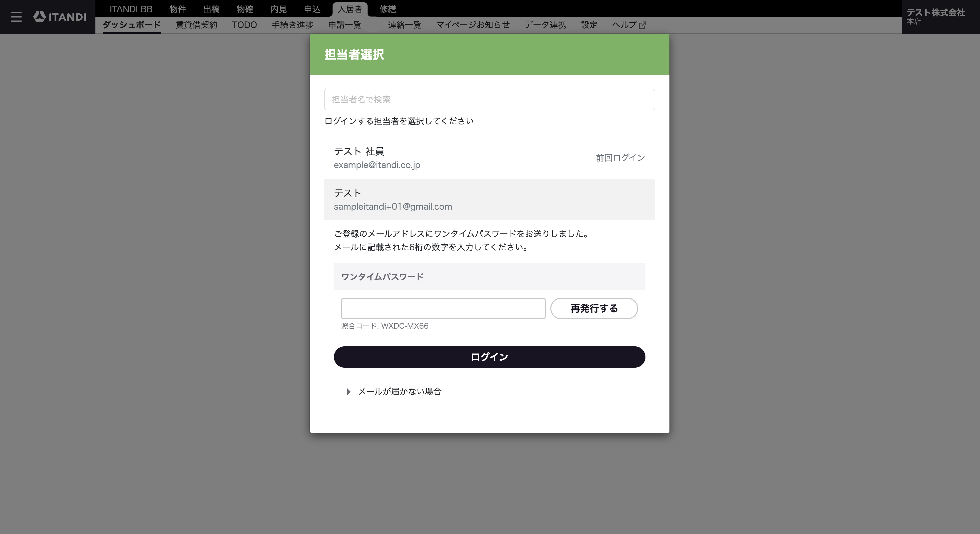Open the ITANDI BB tab

pos(131,9)
